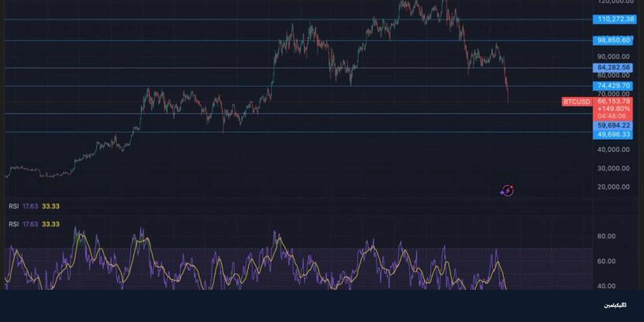
Task: Select the lower RSI indicator legend title
Action: (14, 224)
